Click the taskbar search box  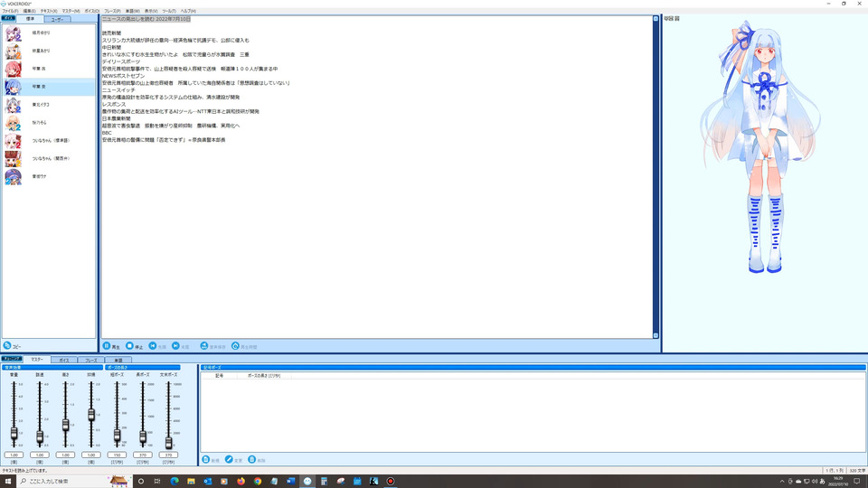pyautogui.click(x=74, y=481)
